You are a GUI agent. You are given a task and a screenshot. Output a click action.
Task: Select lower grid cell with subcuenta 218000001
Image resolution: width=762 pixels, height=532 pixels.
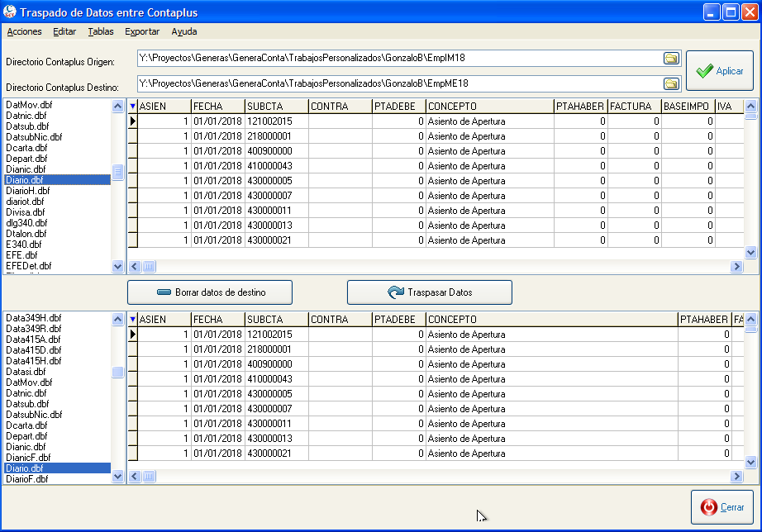point(277,349)
